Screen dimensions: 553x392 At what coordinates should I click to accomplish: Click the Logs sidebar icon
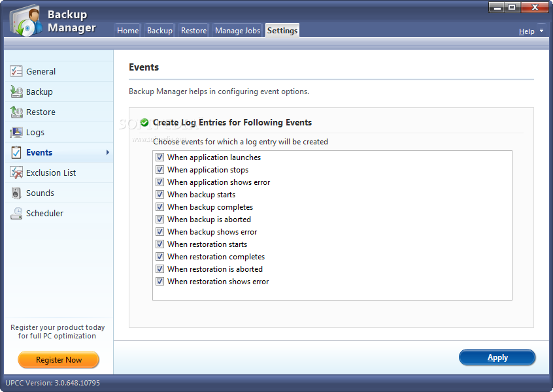pos(16,132)
